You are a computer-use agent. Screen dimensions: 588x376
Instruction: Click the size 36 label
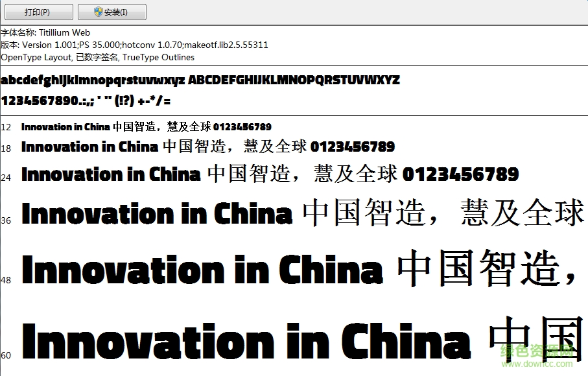point(6,220)
